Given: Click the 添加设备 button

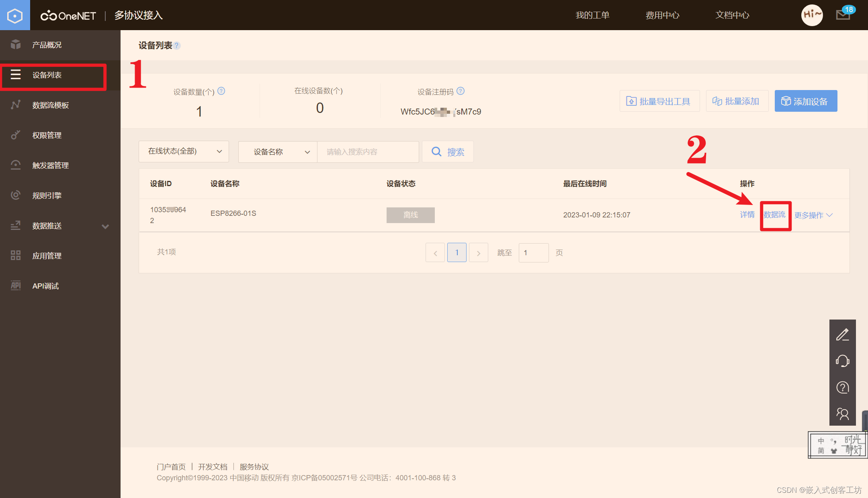Looking at the screenshot, I should [x=805, y=101].
